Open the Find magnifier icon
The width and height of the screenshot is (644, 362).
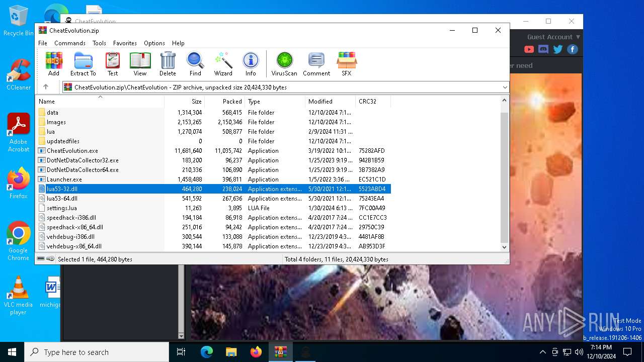pos(195,64)
